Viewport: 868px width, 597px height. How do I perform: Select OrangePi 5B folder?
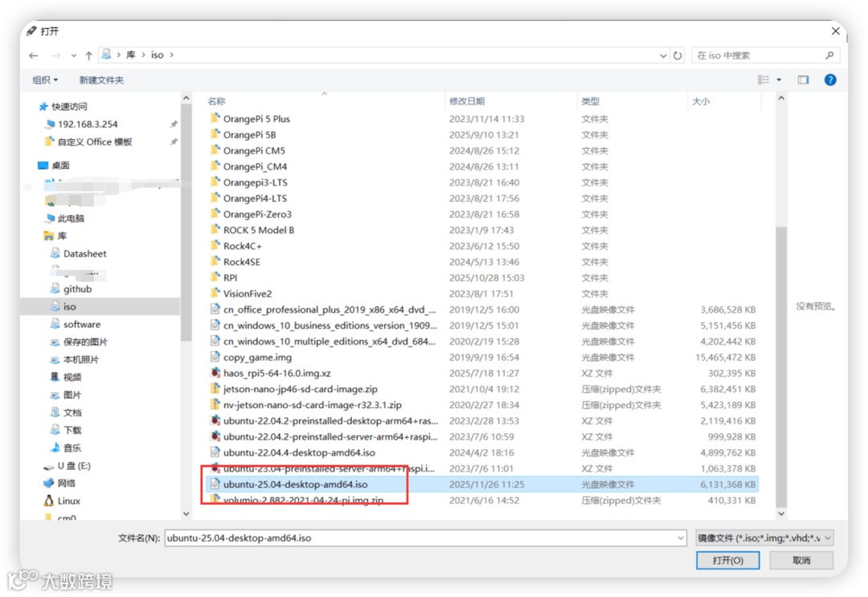(249, 135)
